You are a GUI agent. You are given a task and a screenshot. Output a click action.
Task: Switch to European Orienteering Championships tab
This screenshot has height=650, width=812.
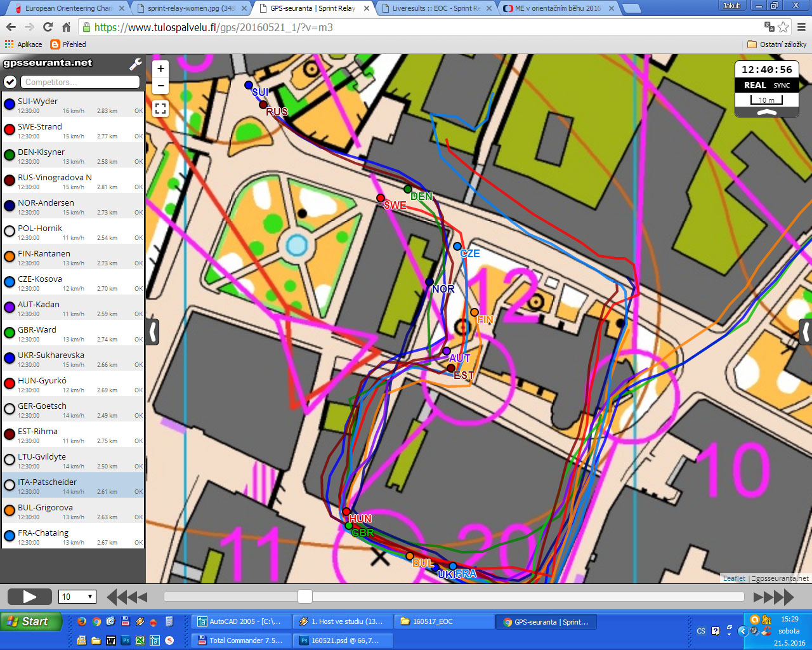pyautogui.click(x=69, y=8)
